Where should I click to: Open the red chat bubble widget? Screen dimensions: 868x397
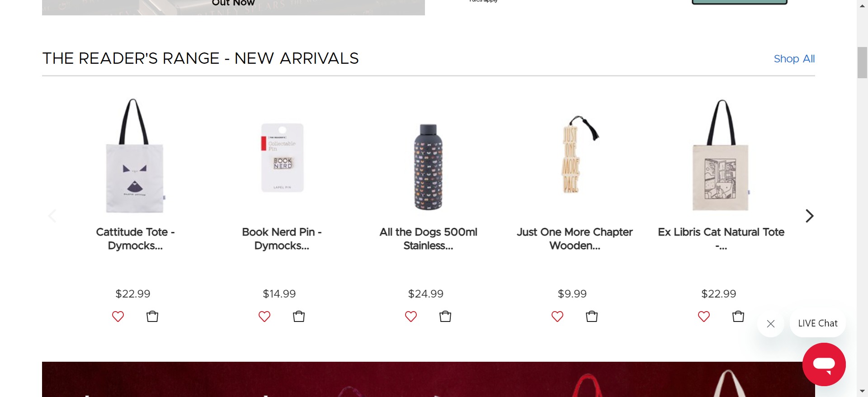pyautogui.click(x=824, y=364)
